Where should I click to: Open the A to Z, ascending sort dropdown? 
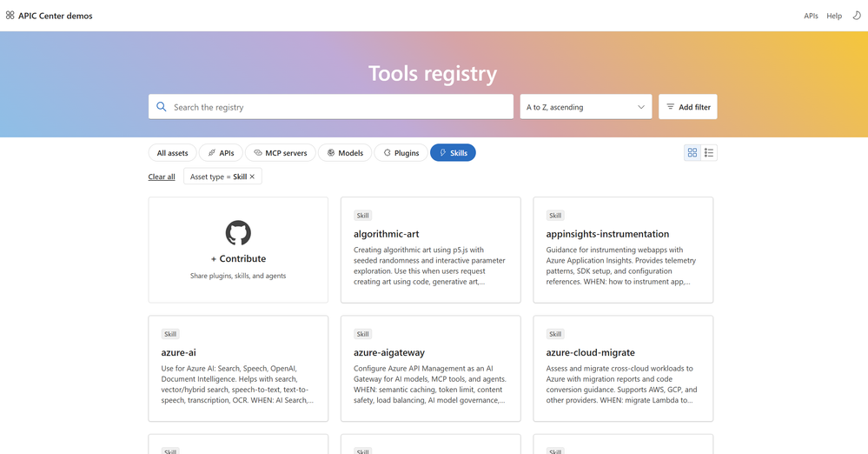pos(586,107)
